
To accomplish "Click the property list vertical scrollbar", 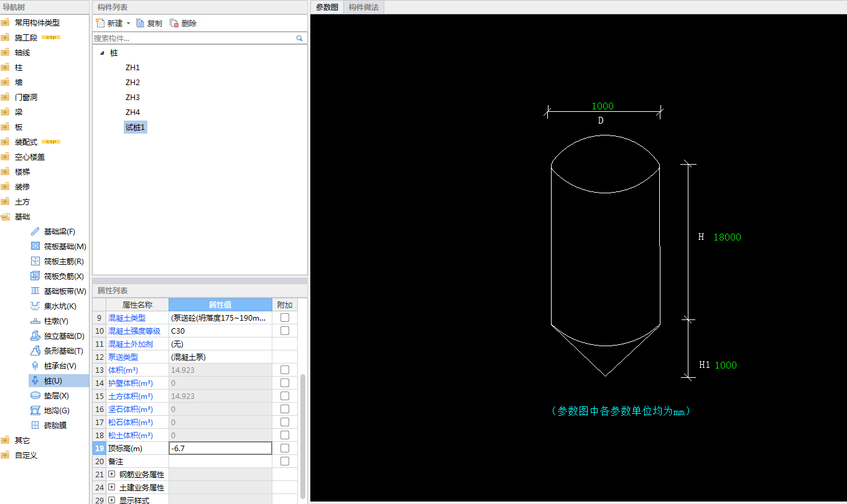I will (x=303, y=435).
